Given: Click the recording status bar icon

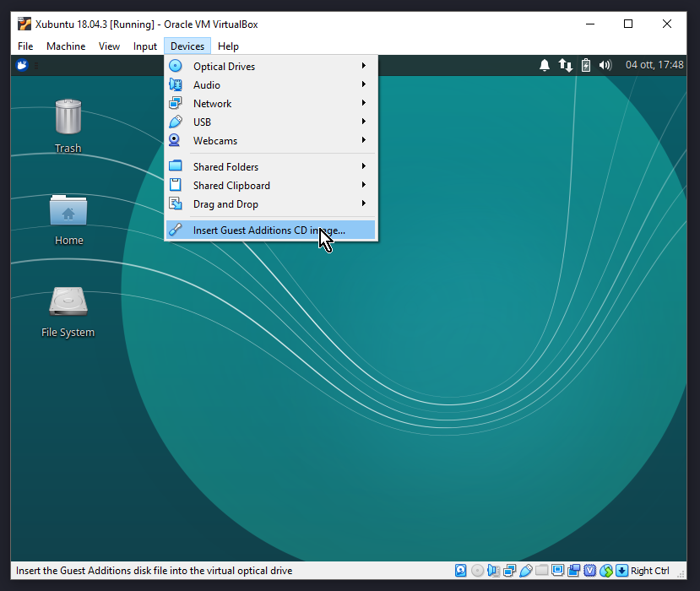Looking at the screenshot, I should pyautogui.click(x=573, y=571).
